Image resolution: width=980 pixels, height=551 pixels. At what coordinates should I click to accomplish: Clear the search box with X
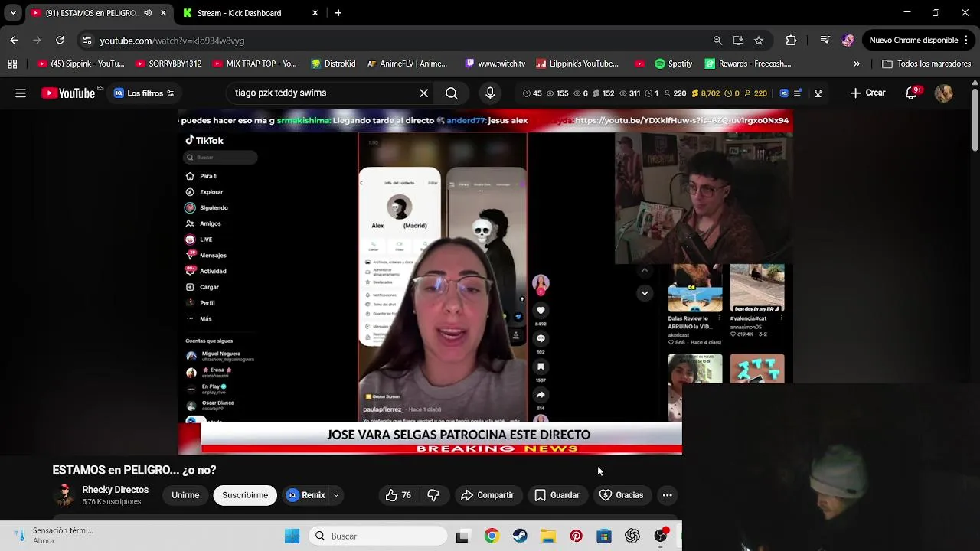[423, 93]
